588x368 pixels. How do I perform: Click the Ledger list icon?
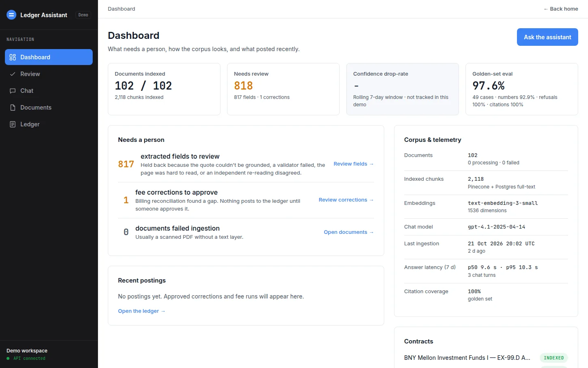click(x=13, y=124)
